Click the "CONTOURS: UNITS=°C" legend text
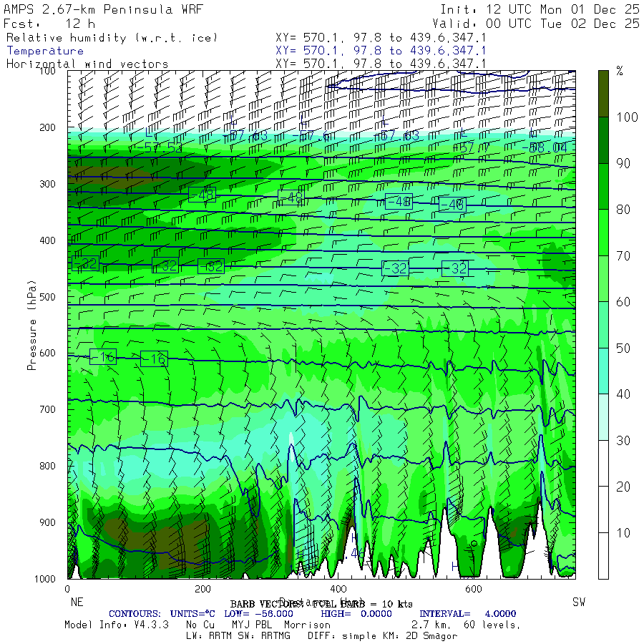644x644 pixels. coord(162,614)
